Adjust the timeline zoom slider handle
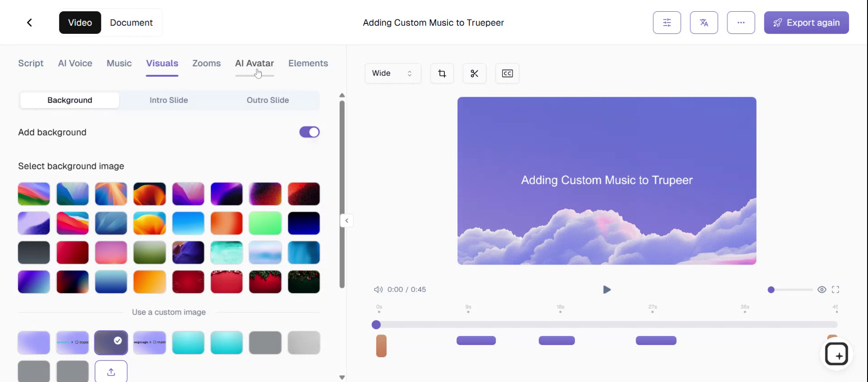868x382 pixels. pyautogui.click(x=771, y=289)
